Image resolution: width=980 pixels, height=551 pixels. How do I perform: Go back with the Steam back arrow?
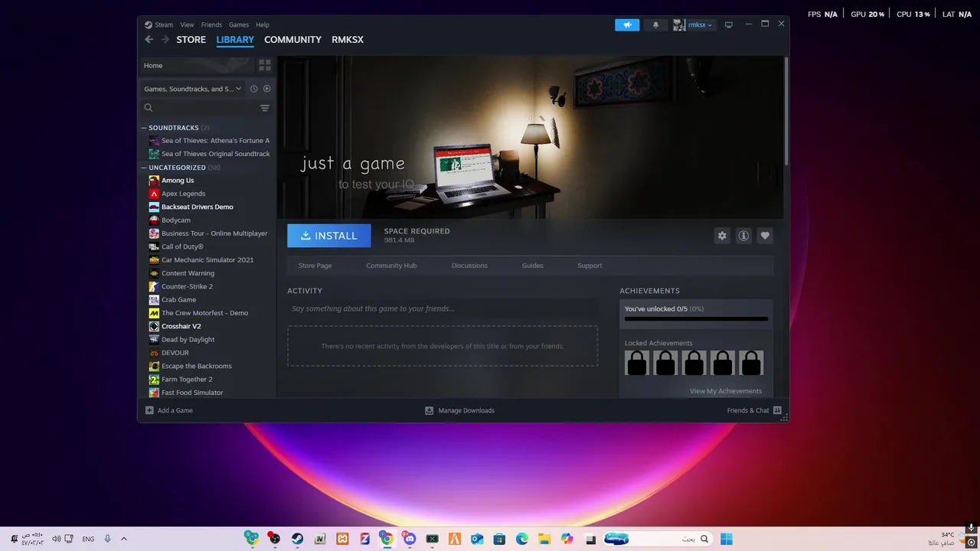[x=149, y=40]
